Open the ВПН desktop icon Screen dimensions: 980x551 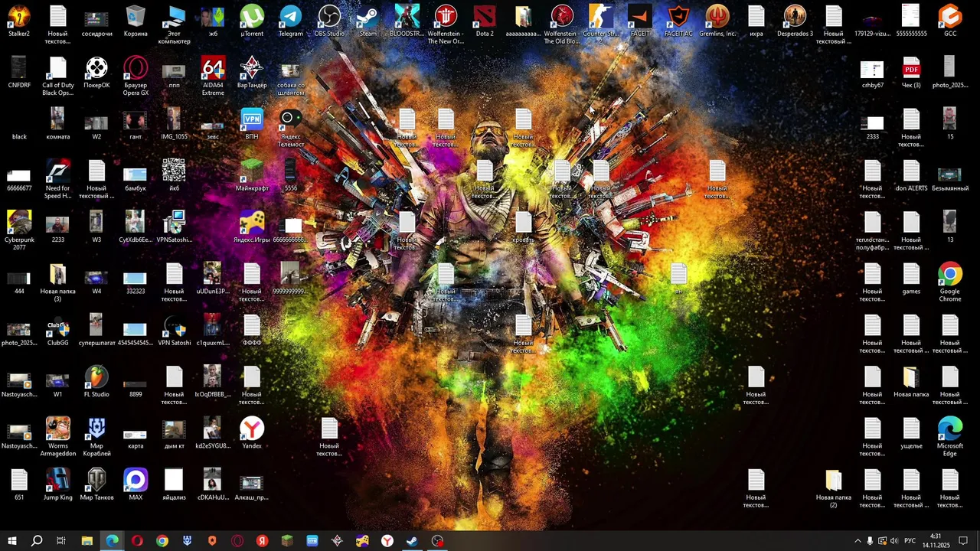251,124
